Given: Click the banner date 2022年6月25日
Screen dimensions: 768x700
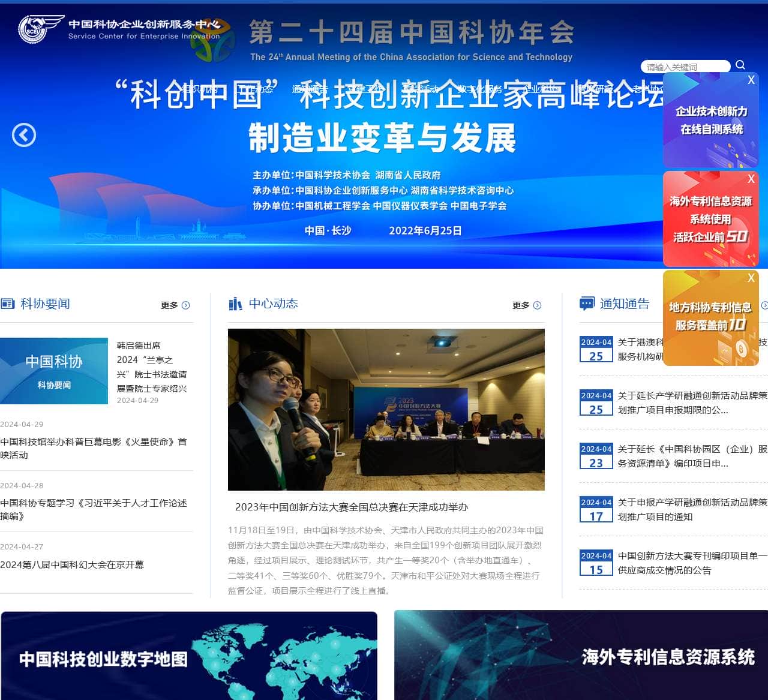Looking at the screenshot, I should 425,230.
